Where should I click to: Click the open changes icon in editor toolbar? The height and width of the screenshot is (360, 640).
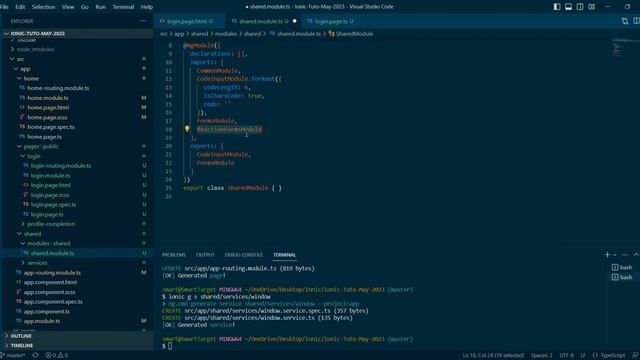(x=625, y=21)
